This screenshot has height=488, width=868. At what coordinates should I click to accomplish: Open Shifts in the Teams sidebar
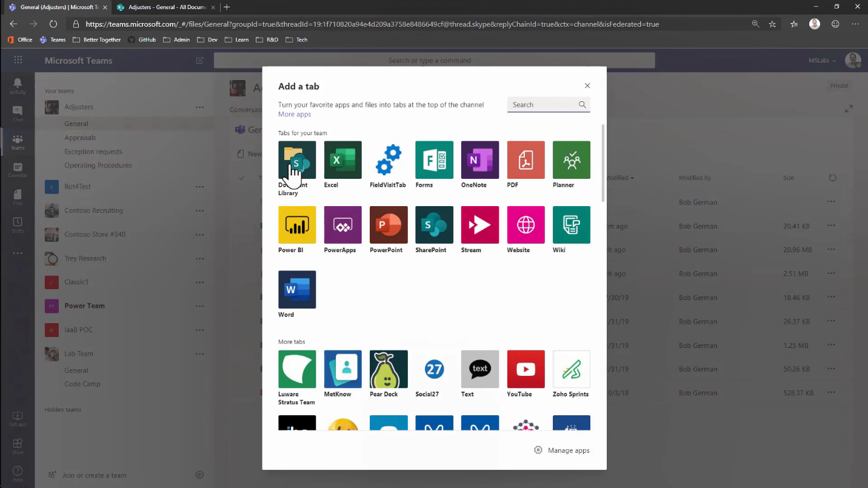(18, 225)
